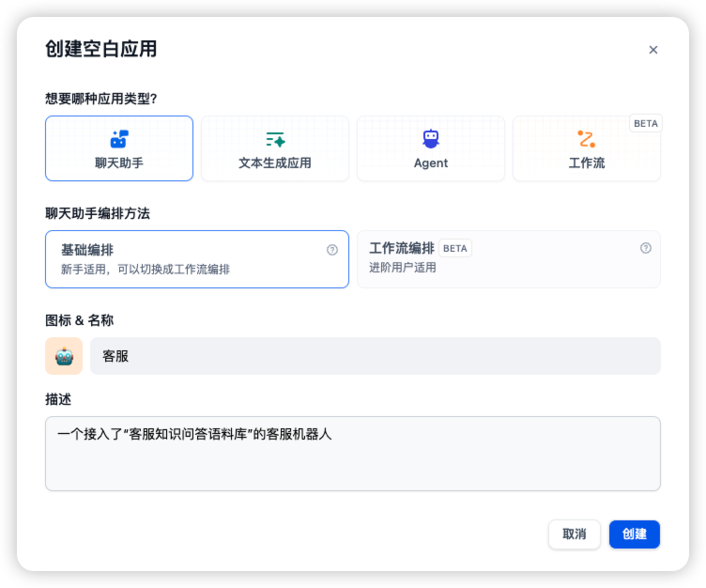Click the orange workflow icon
The image size is (706, 588).
pos(587,139)
